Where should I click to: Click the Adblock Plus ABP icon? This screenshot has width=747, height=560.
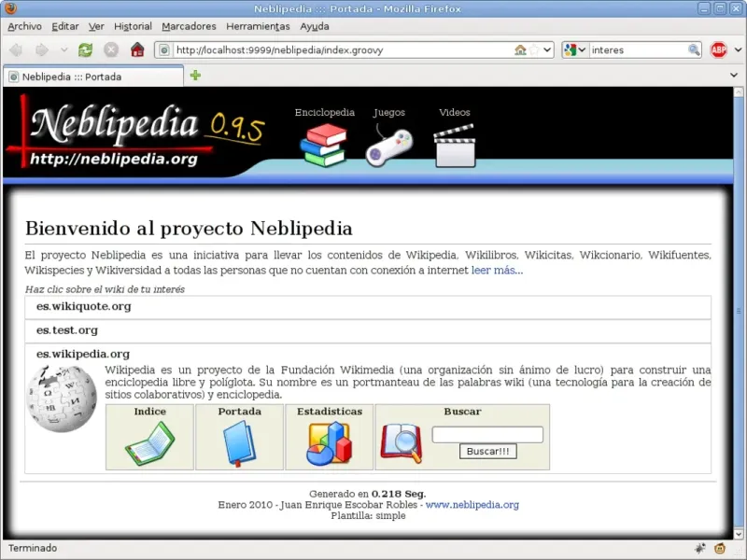click(718, 49)
